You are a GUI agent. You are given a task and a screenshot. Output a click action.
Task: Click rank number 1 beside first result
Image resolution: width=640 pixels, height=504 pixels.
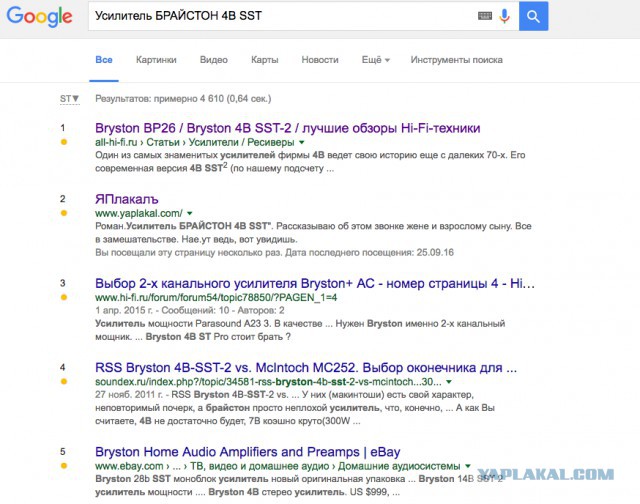click(63, 128)
